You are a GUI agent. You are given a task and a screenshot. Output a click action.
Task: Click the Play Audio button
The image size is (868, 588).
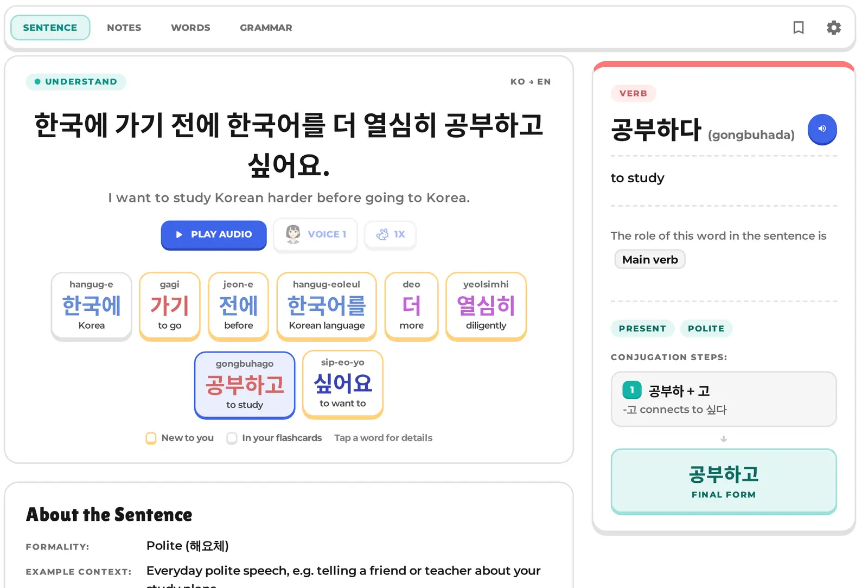[214, 234]
